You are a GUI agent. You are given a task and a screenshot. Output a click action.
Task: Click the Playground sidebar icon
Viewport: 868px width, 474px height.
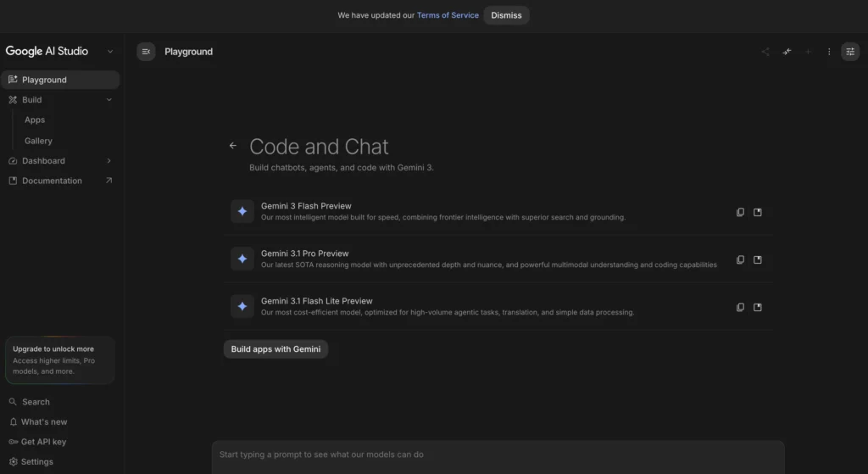pyautogui.click(x=13, y=80)
